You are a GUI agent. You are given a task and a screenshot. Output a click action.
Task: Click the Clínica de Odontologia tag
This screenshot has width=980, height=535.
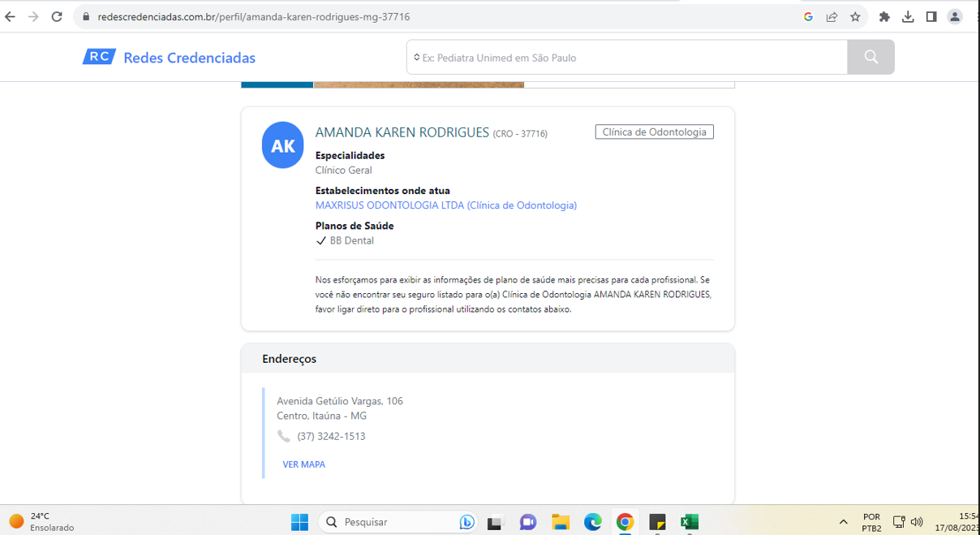pyautogui.click(x=654, y=132)
